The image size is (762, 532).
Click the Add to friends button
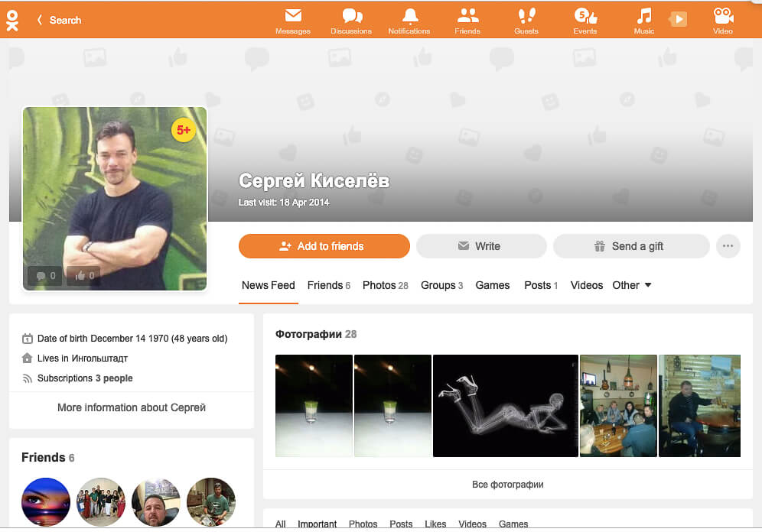click(324, 246)
